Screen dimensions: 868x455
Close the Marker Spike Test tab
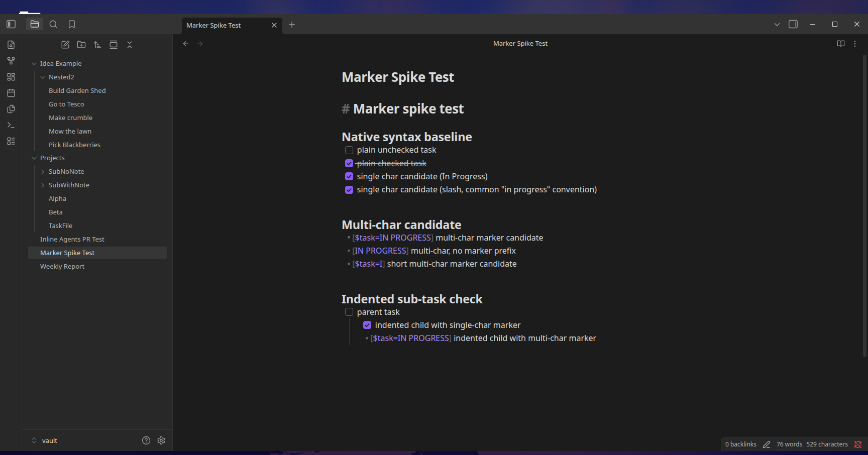click(x=274, y=25)
